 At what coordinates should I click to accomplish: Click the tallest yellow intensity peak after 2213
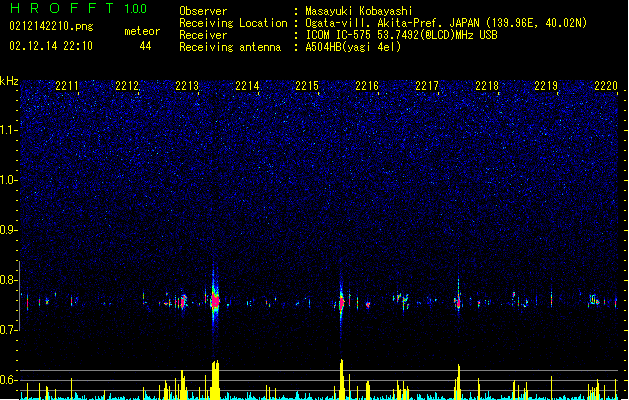tap(215, 380)
